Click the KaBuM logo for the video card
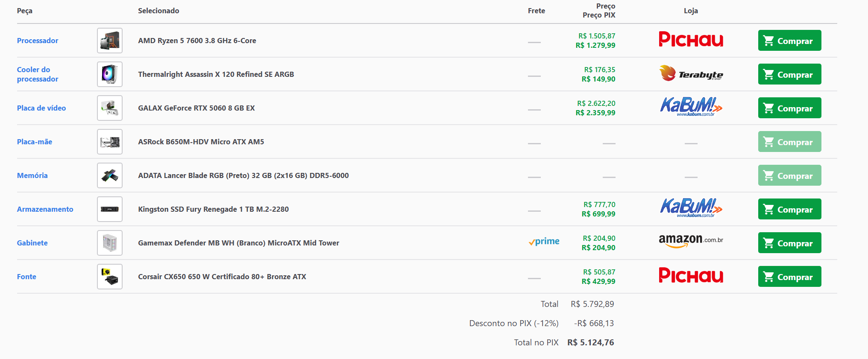The image size is (868, 359). pos(691,107)
